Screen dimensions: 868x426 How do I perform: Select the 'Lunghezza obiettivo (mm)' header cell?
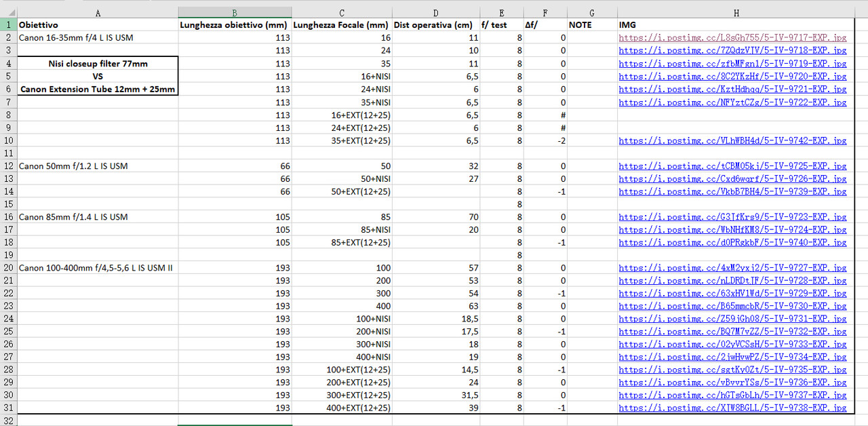[x=235, y=25]
